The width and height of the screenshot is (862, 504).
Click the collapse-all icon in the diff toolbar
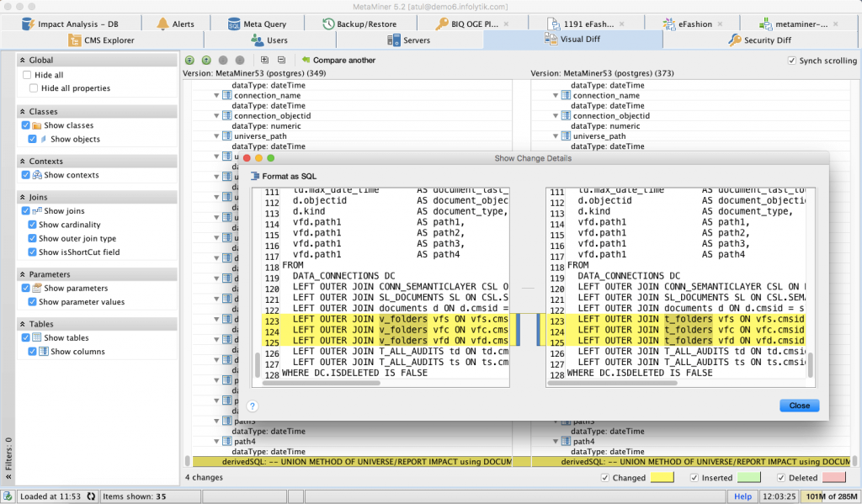280,60
